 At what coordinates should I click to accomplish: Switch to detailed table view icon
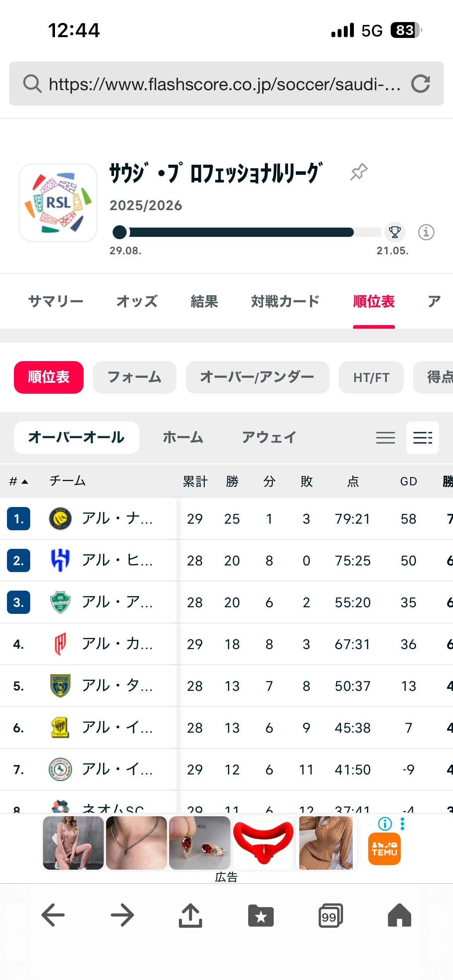[x=422, y=438]
